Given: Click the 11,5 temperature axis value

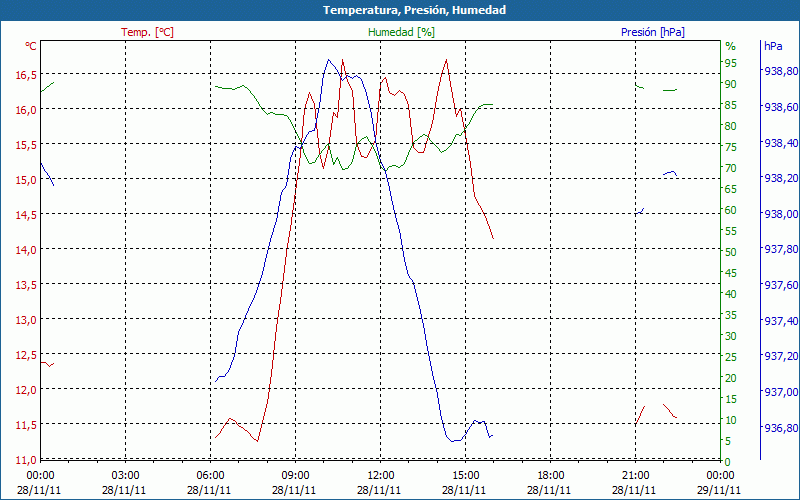Looking at the screenshot, I should point(27,425).
